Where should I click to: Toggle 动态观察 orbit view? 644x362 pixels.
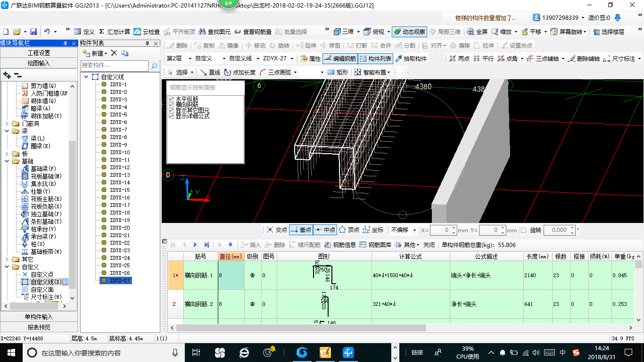tap(409, 32)
